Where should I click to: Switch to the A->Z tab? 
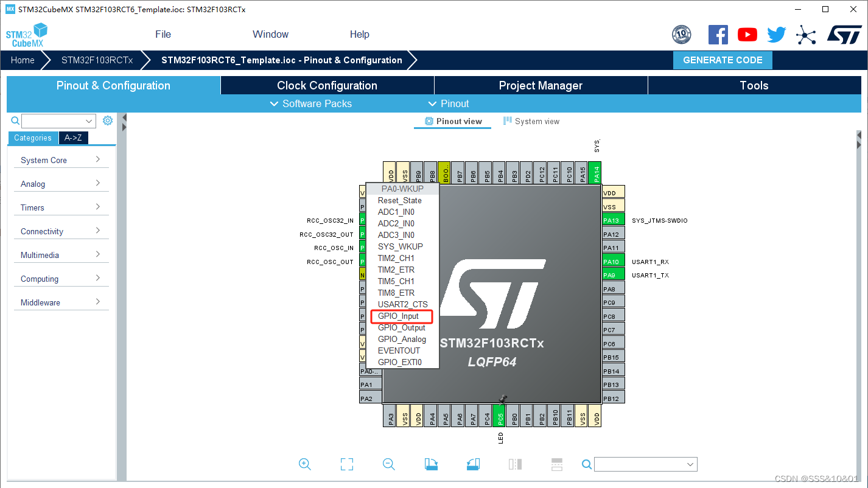(x=73, y=138)
